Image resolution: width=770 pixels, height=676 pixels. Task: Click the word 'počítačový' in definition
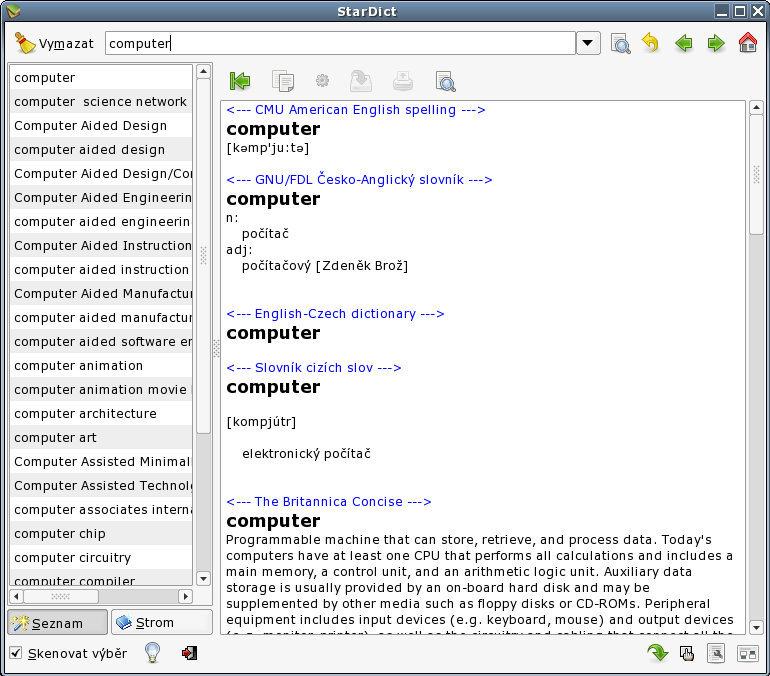pyautogui.click(x=276, y=266)
